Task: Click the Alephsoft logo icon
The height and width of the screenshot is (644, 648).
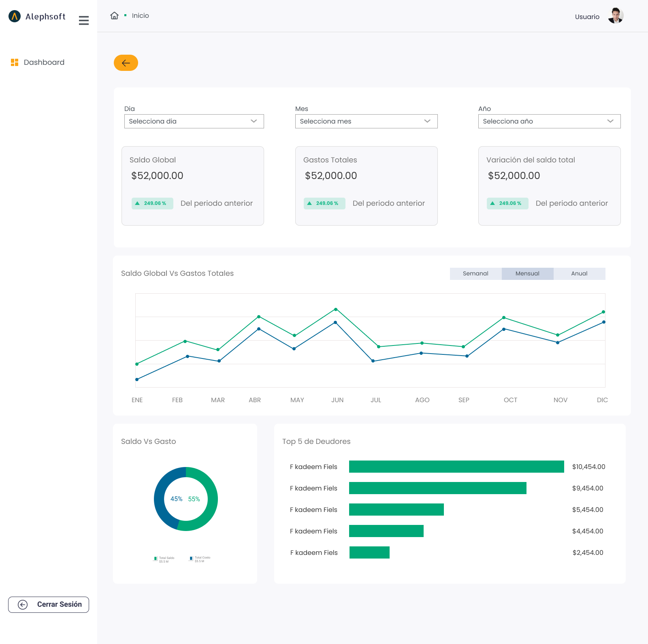Action: point(15,16)
